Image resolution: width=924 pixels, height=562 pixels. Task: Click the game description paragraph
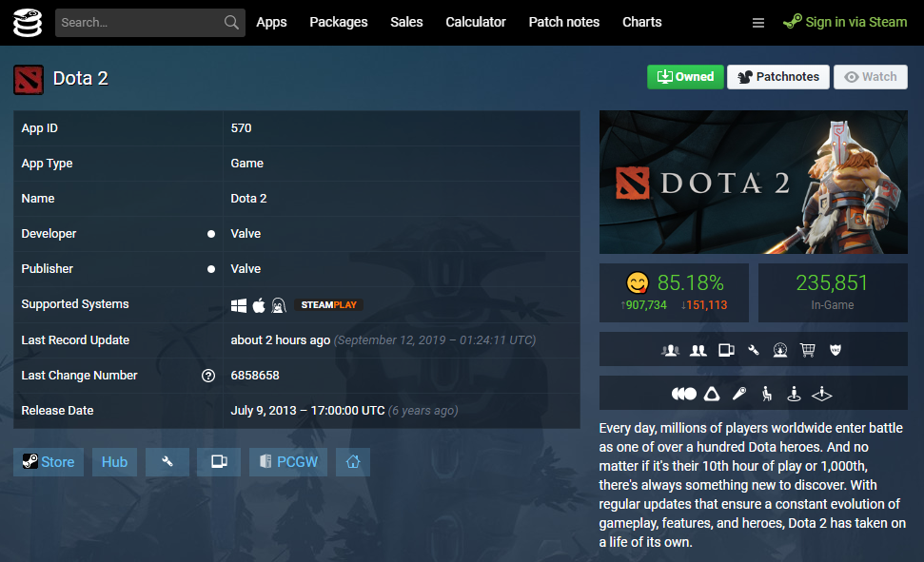pyautogui.click(x=753, y=485)
